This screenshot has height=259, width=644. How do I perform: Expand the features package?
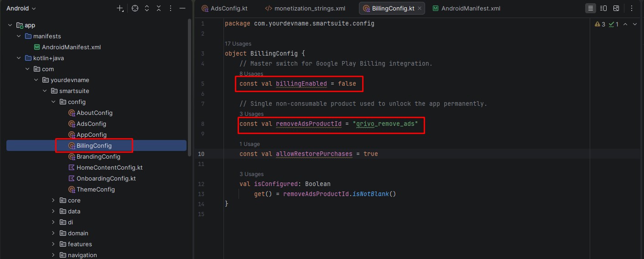[x=53, y=244]
